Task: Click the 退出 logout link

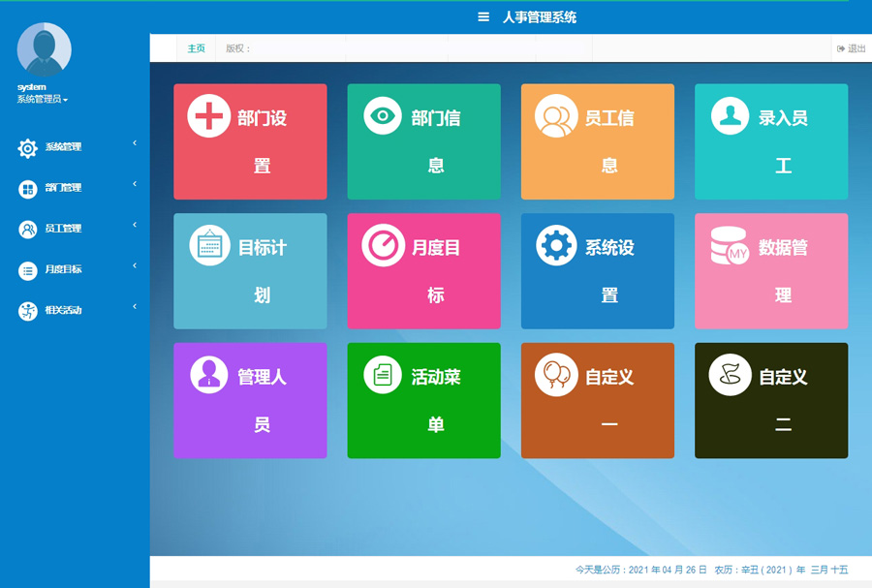Action: click(x=852, y=48)
